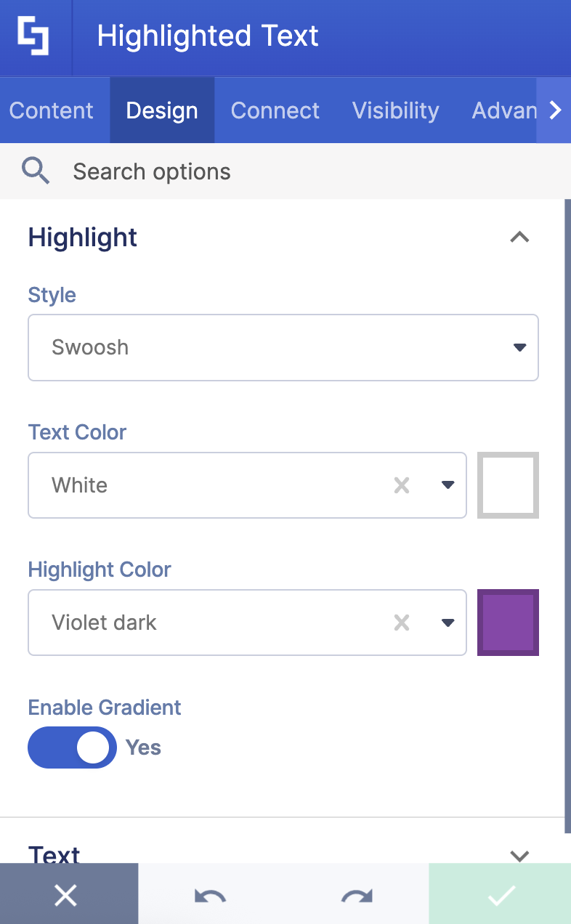This screenshot has height=924, width=571.
Task: Disable the Enable Gradient toggle
Action: coord(72,747)
